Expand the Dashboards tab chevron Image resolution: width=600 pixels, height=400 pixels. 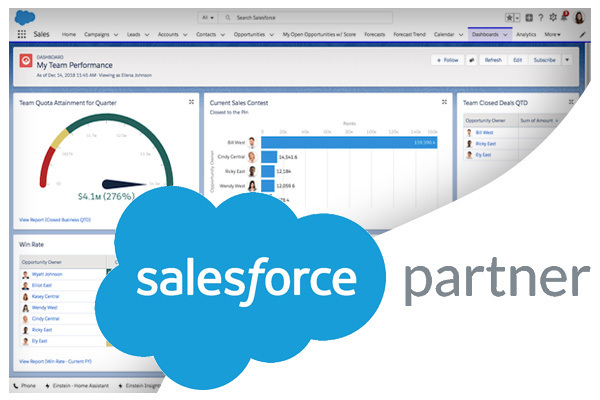pyautogui.click(x=505, y=34)
